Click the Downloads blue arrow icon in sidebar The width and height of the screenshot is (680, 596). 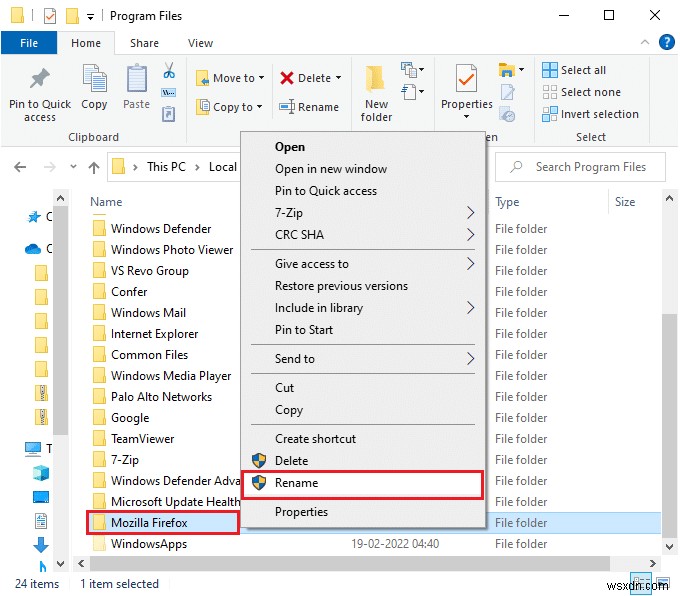[x=41, y=545]
